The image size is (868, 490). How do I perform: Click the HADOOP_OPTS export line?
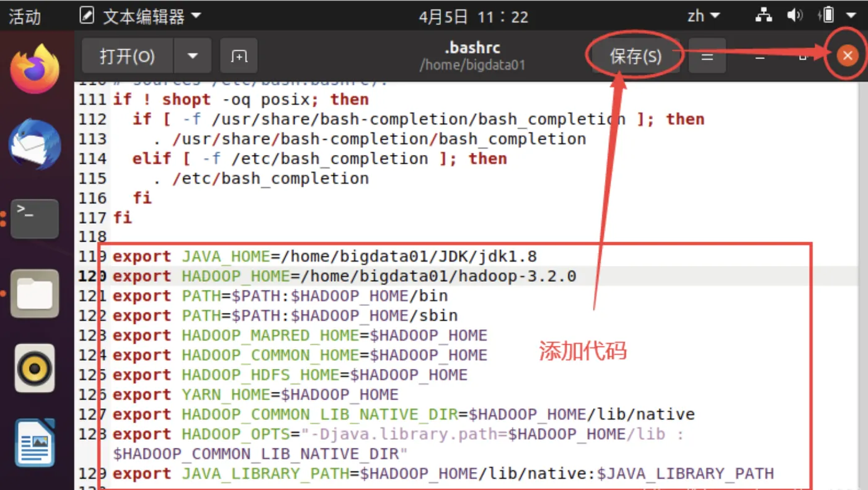[399, 434]
